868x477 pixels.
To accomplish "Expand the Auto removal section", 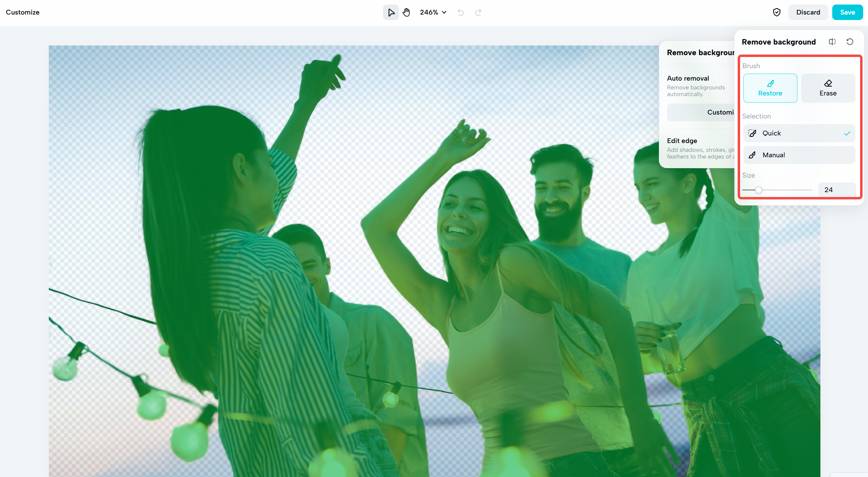I will tap(688, 78).
